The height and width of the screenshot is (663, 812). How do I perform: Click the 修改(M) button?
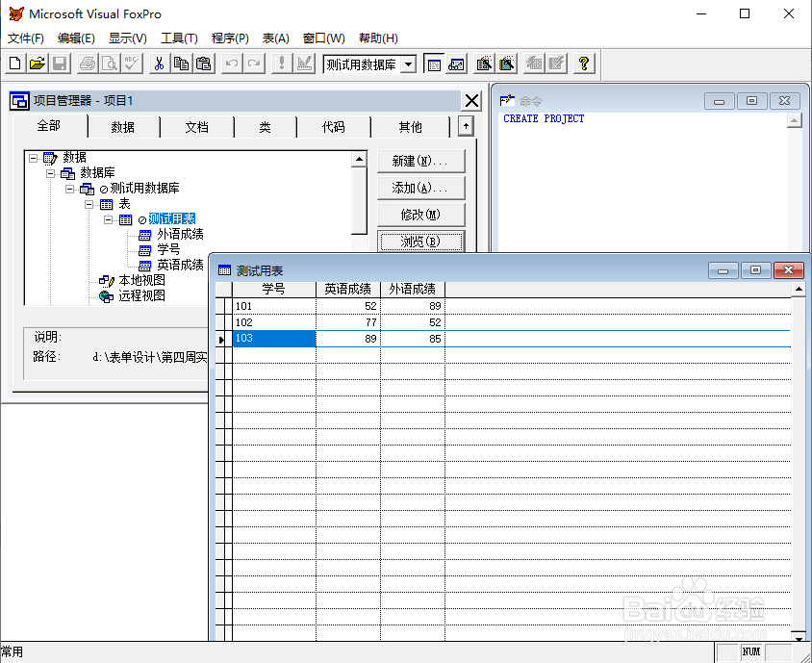(x=421, y=215)
